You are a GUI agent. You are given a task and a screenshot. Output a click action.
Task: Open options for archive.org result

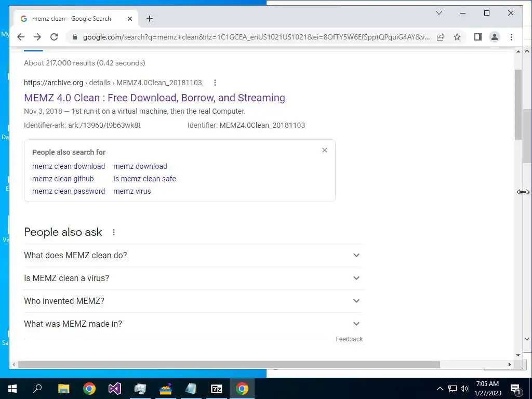[215, 83]
